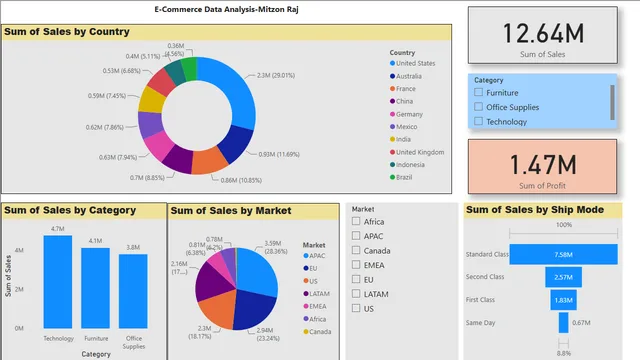Click the '2.3M (29.01%)' donut label

276,75
